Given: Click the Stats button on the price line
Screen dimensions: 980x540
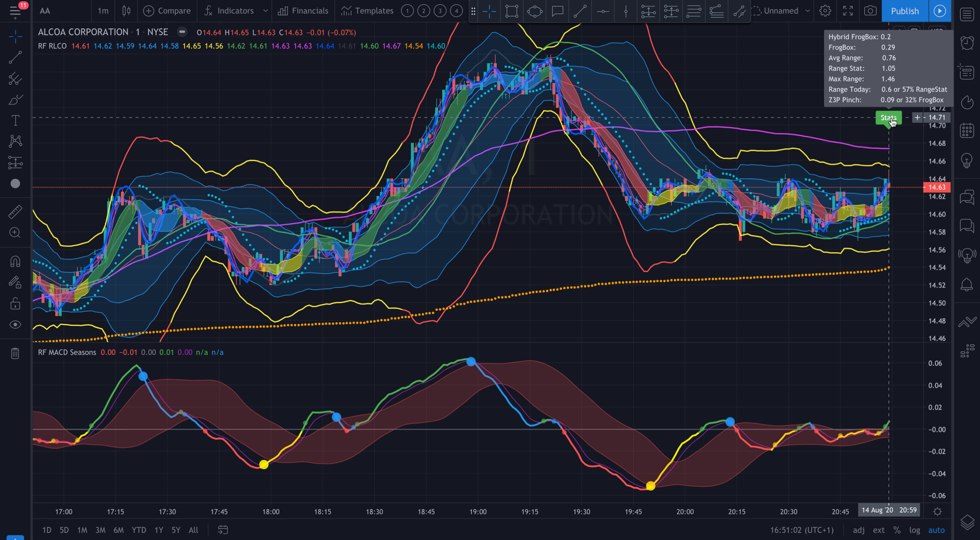Looking at the screenshot, I should [x=888, y=117].
